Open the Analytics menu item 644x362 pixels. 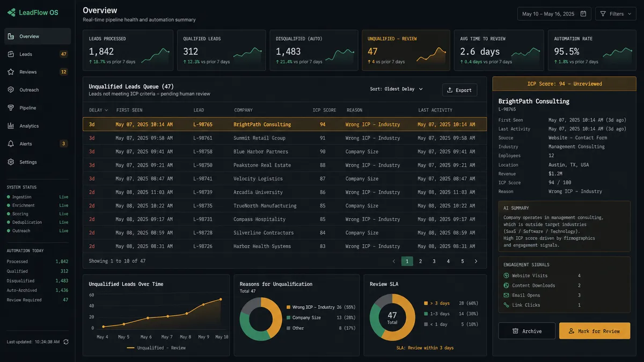pyautogui.click(x=38, y=126)
